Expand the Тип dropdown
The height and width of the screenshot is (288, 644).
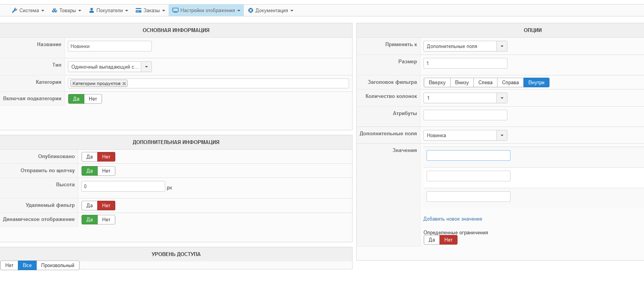click(x=147, y=67)
